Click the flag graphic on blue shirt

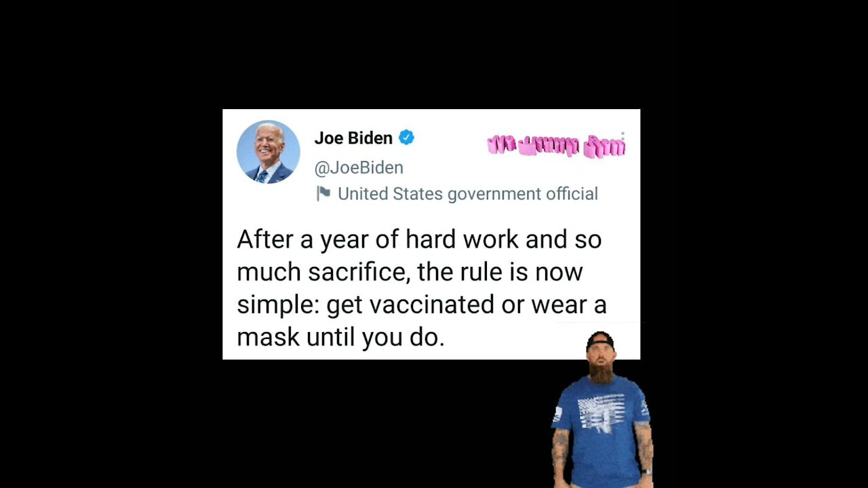click(602, 415)
